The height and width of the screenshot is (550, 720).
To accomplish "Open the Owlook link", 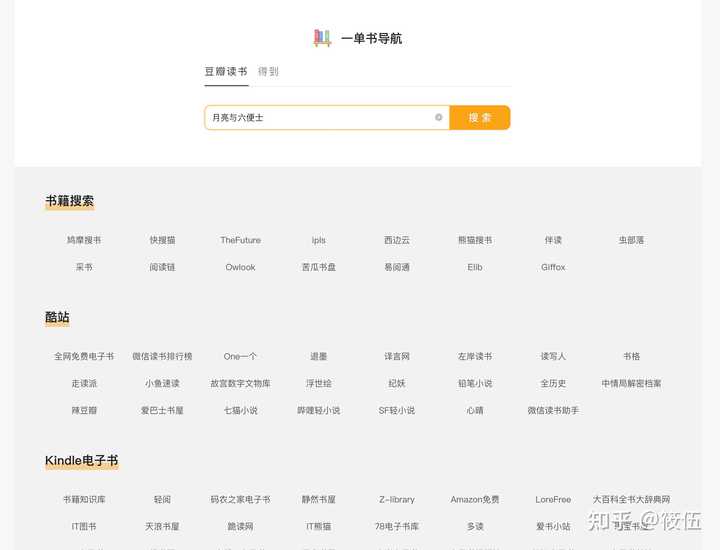I will pyautogui.click(x=240, y=267).
